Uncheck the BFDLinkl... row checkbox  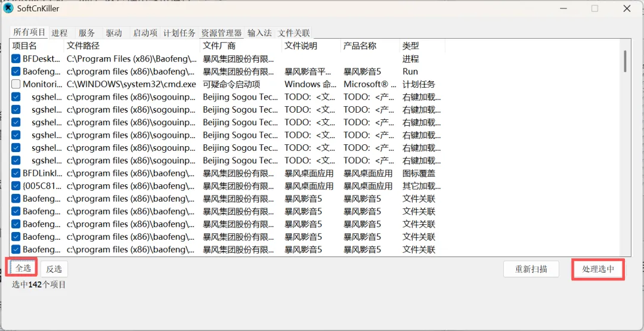point(16,174)
